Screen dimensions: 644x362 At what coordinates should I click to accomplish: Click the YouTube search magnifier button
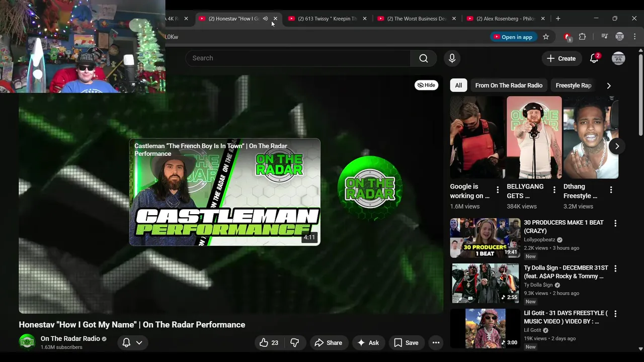pyautogui.click(x=424, y=58)
